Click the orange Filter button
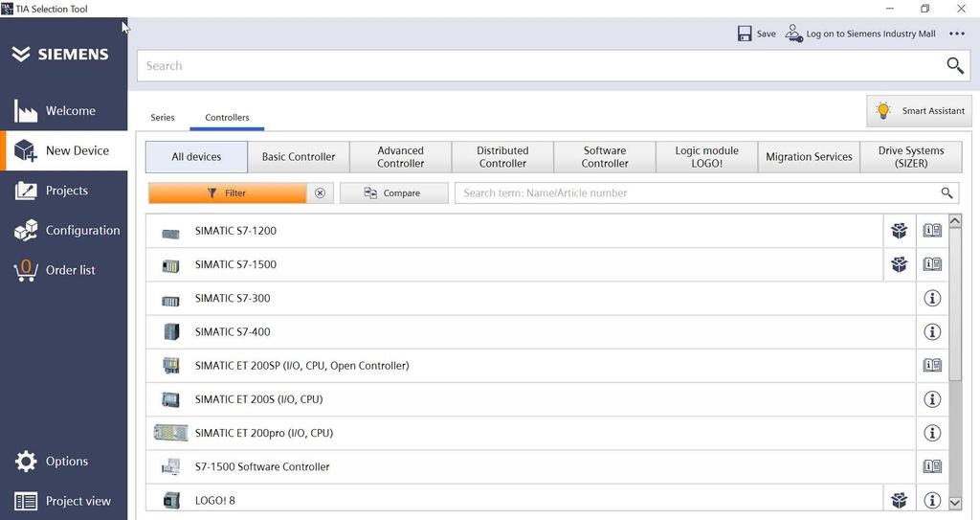The width and height of the screenshot is (980, 520). pyautogui.click(x=228, y=193)
